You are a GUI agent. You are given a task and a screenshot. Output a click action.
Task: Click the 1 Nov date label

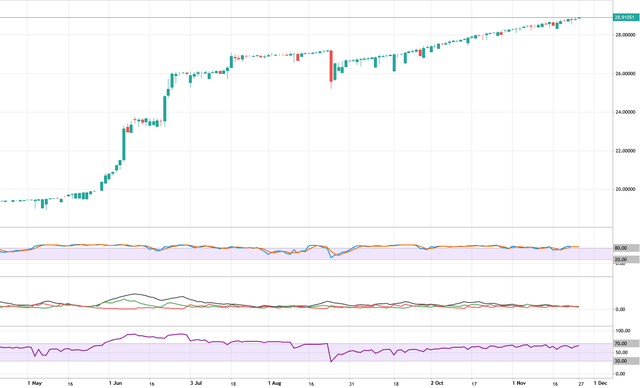pyautogui.click(x=519, y=383)
